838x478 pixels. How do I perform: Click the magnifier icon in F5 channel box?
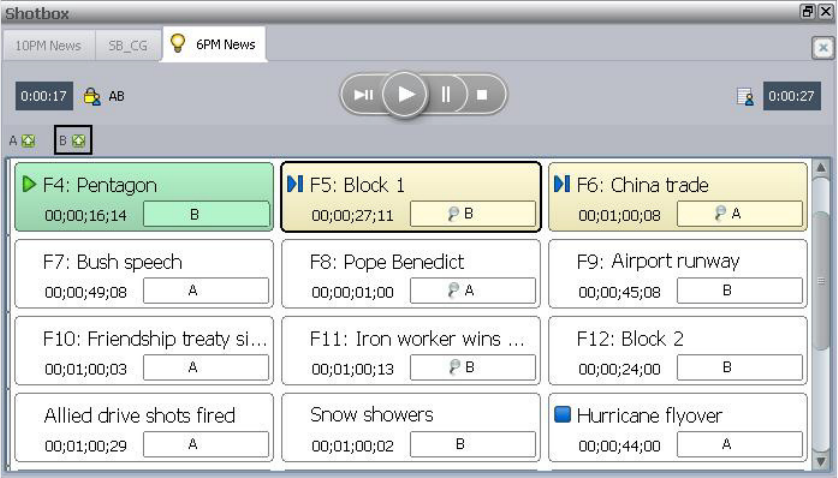(x=453, y=214)
